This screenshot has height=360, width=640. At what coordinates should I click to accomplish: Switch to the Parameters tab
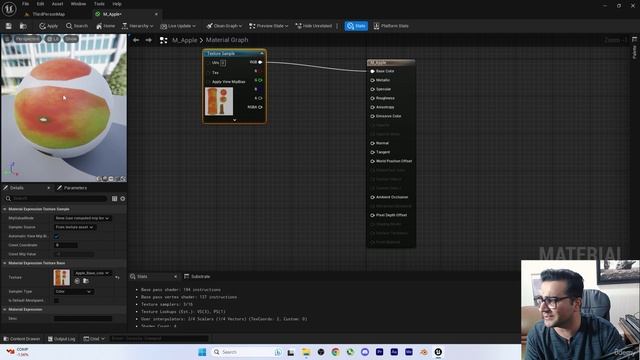[72, 188]
